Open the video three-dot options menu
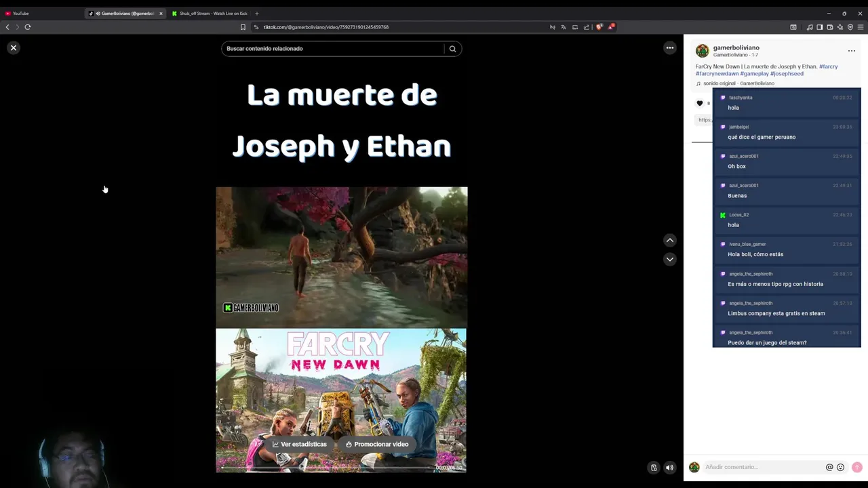The height and width of the screenshot is (488, 868). tap(669, 47)
